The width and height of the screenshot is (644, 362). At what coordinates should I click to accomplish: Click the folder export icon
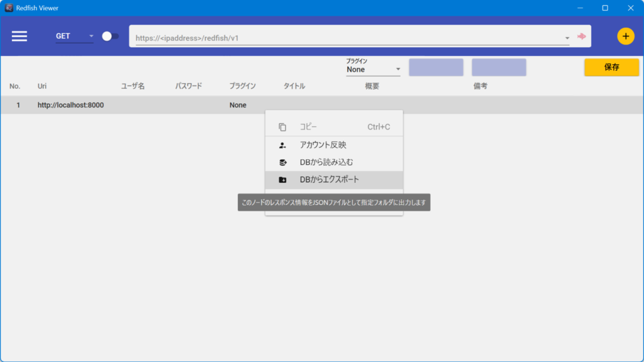(282, 180)
